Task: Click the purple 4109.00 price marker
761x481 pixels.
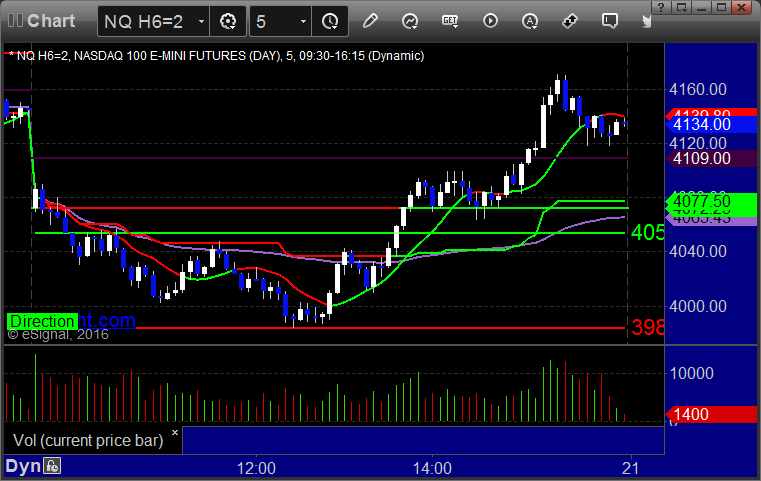Action: (x=712, y=159)
